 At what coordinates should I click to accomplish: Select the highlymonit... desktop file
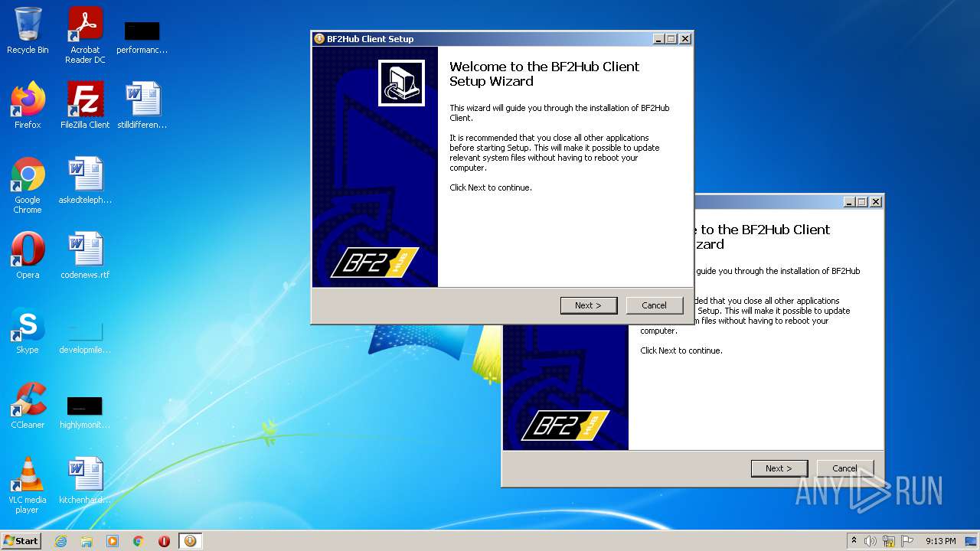pyautogui.click(x=85, y=412)
